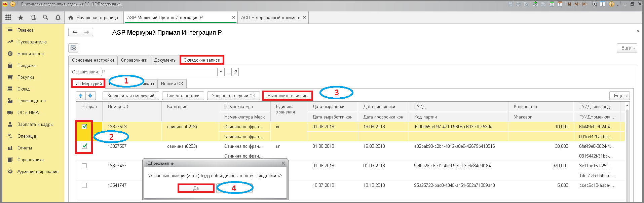This screenshot has height=203, width=644.
Task: Click Запросить версии СЗ button
Action: 233,96
